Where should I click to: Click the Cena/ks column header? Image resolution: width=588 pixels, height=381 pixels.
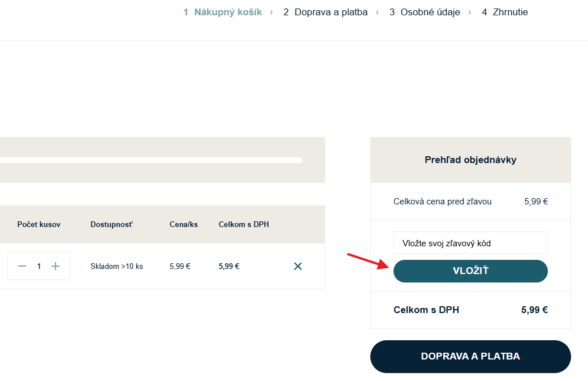184,225
